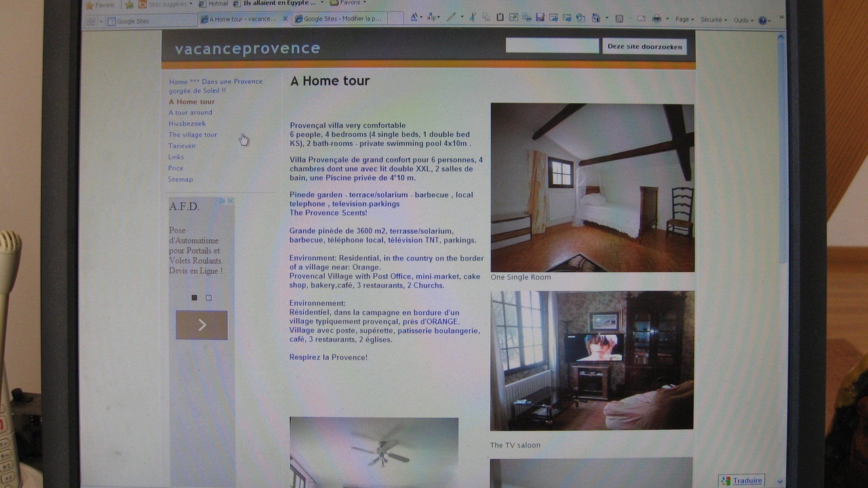Image resolution: width=868 pixels, height=488 pixels.
Task: Open the Quick Tabs grid icon
Action: coord(91,22)
